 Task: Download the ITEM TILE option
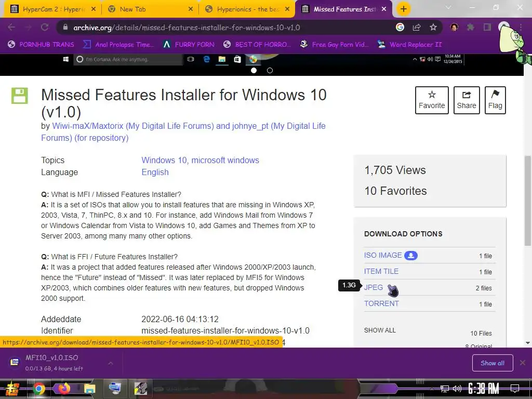click(x=381, y=271)
